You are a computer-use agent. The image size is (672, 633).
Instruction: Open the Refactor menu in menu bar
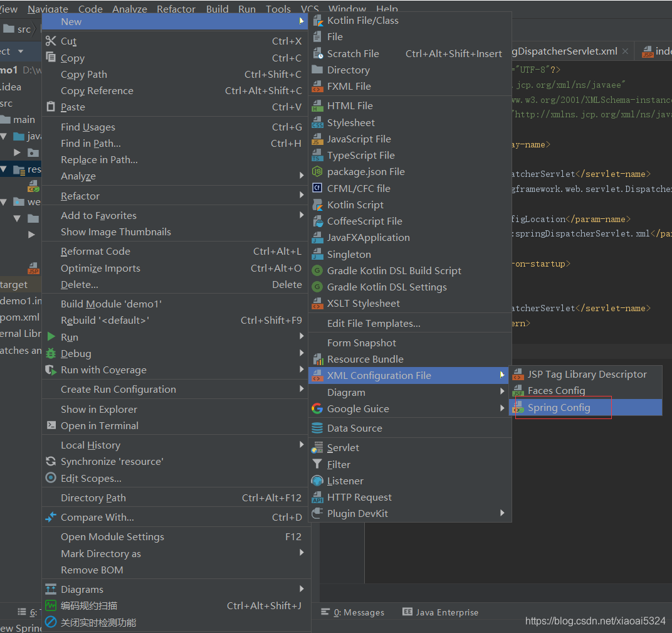[176, 9]
